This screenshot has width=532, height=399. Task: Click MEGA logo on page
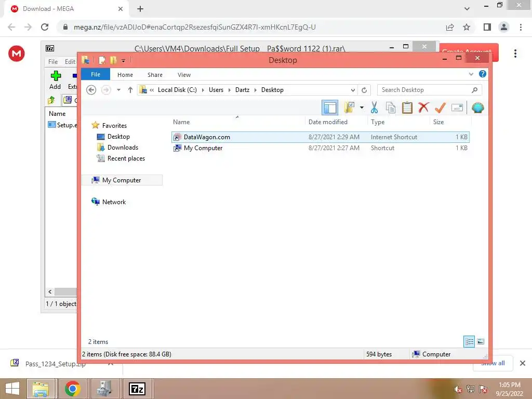16,54
